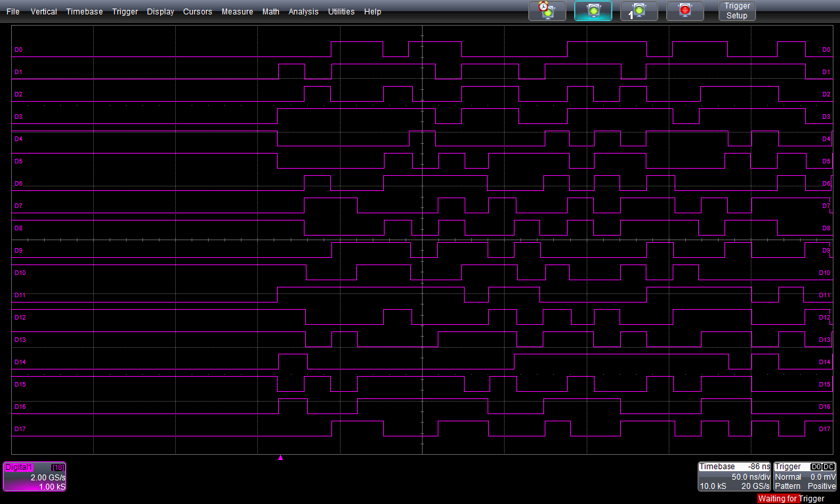The height and width of the screenshot is (504, 840).
Task: Open the Trigger descriptor box at bottom right
Action: point(805,476)
